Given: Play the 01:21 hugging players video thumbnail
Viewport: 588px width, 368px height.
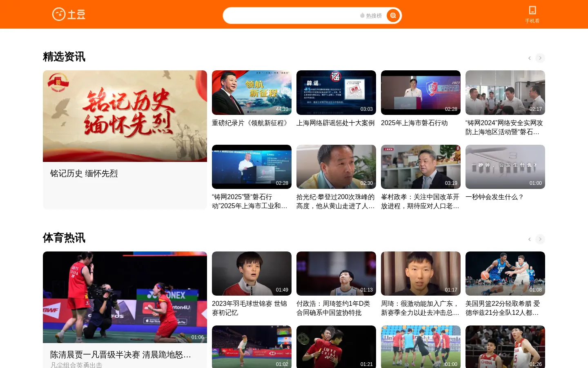Looking at the screenshot, I should click(x=336, y=347).
